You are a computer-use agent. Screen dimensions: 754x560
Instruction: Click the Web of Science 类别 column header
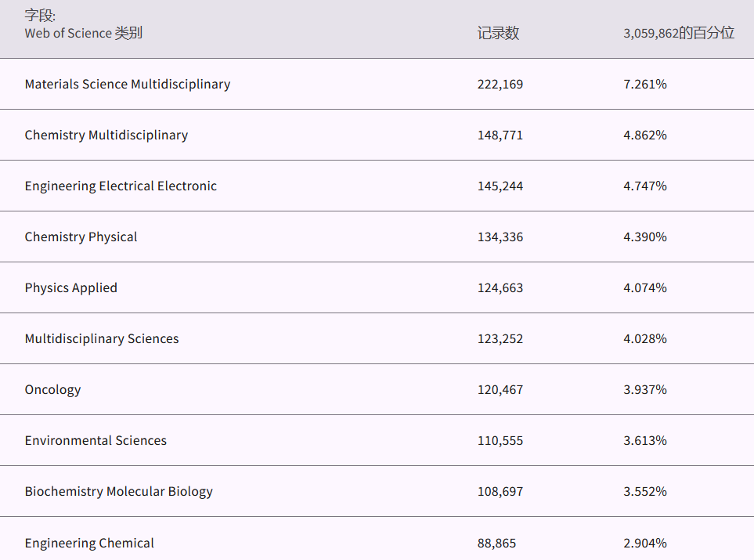[x=84, y=33]
